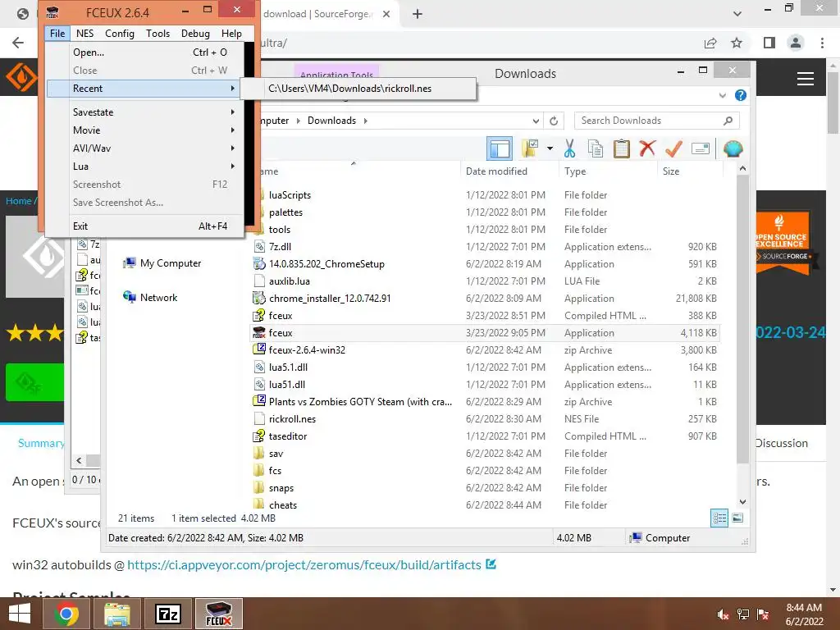Expand the breadcrumb arrow after Downloads
This screenshot has width=840, height=630.
coord(365,121)
